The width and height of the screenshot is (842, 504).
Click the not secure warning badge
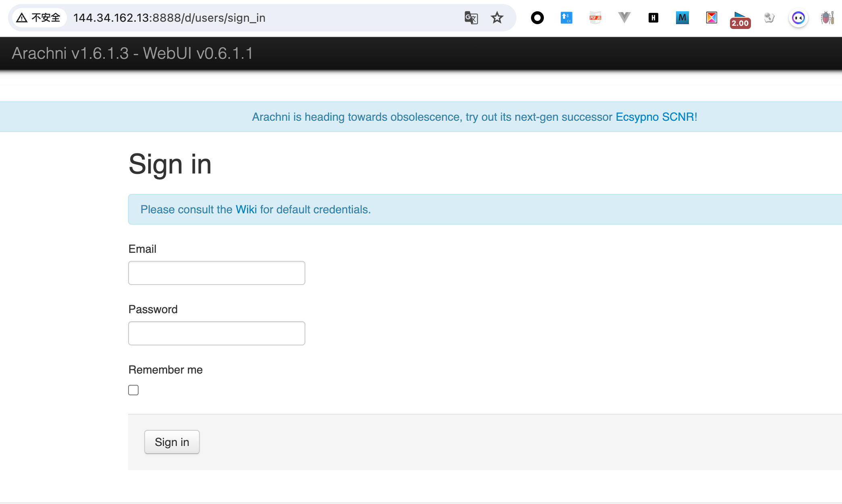39,18
